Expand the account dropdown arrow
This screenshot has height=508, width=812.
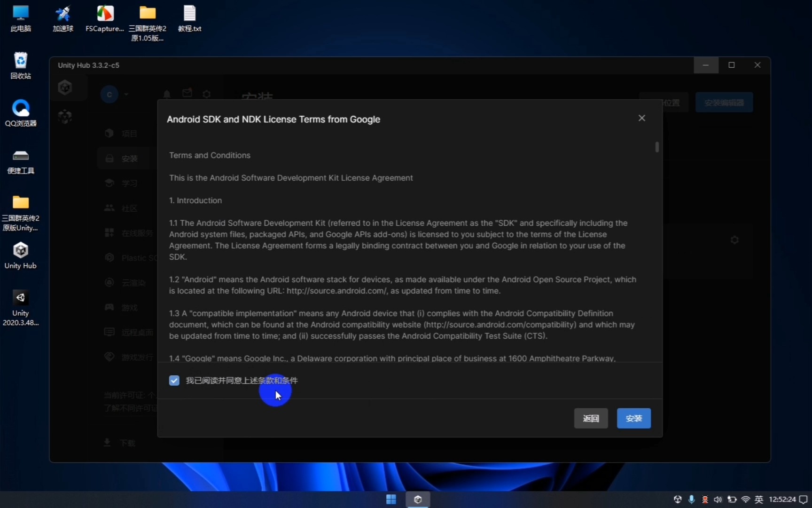tap(126, 95)
